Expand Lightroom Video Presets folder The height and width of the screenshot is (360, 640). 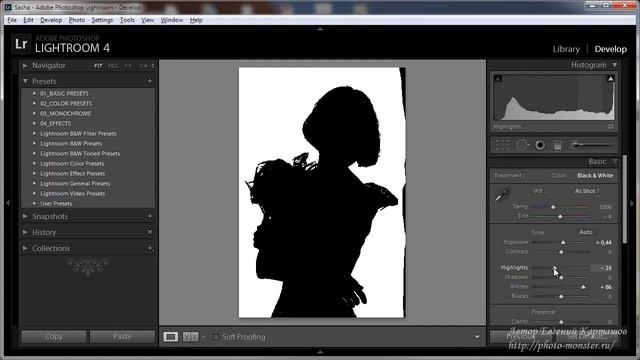tap(34, 193)
